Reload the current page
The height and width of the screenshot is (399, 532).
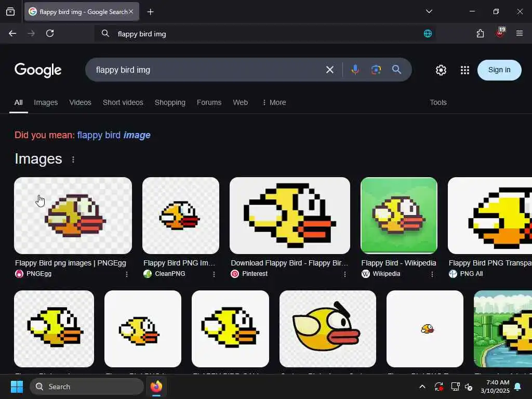(x=50, y=33)
